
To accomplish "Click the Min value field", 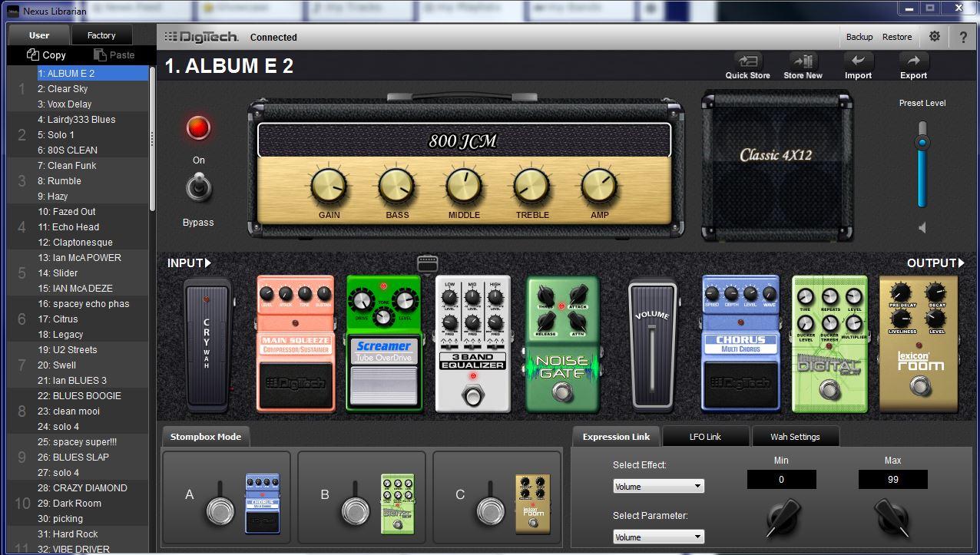I will click(782, 480).
